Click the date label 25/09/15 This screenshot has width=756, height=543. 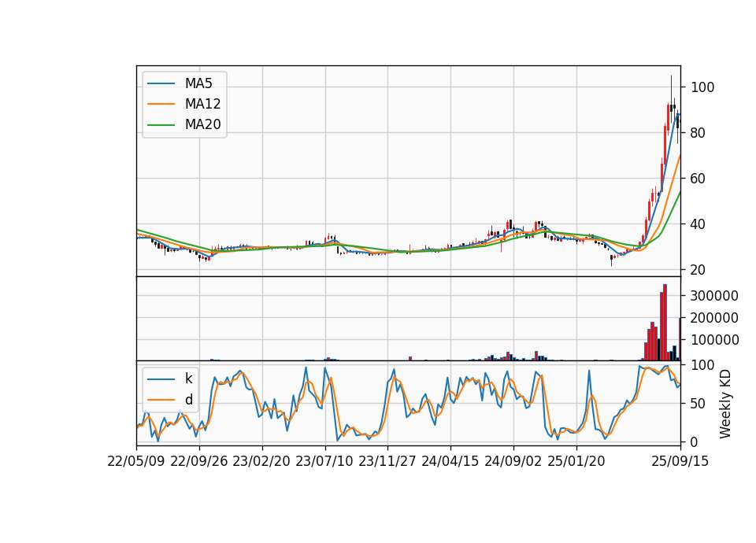tap(680, 461)
